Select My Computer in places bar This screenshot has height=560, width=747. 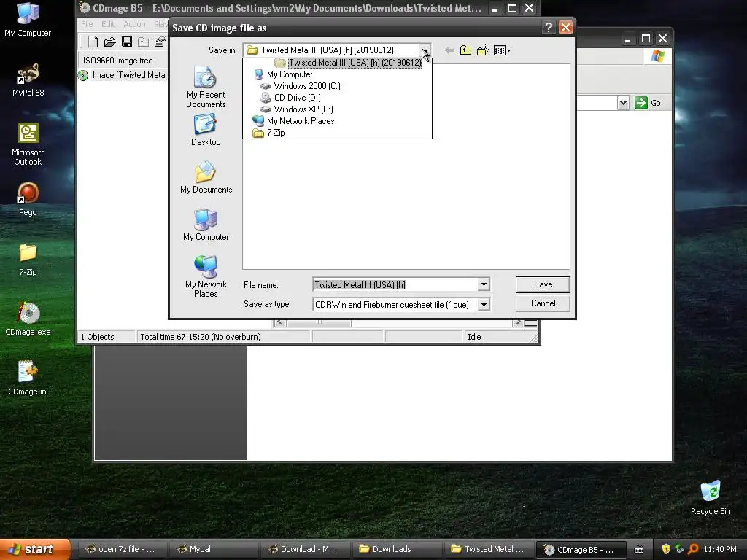(x=206, y=225)
